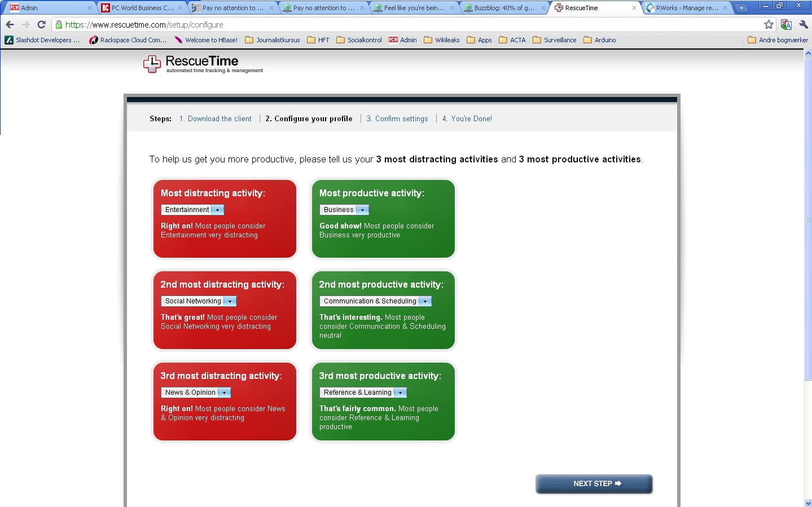Click the secure padlock icon
The width and height of the screenshot is (812, 507).
tap(59, 25)
